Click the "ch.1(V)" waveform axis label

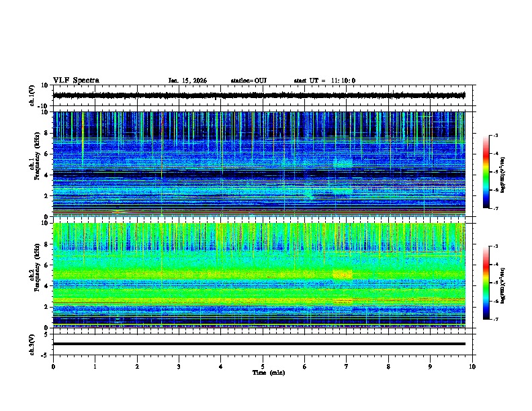point(32,95)
